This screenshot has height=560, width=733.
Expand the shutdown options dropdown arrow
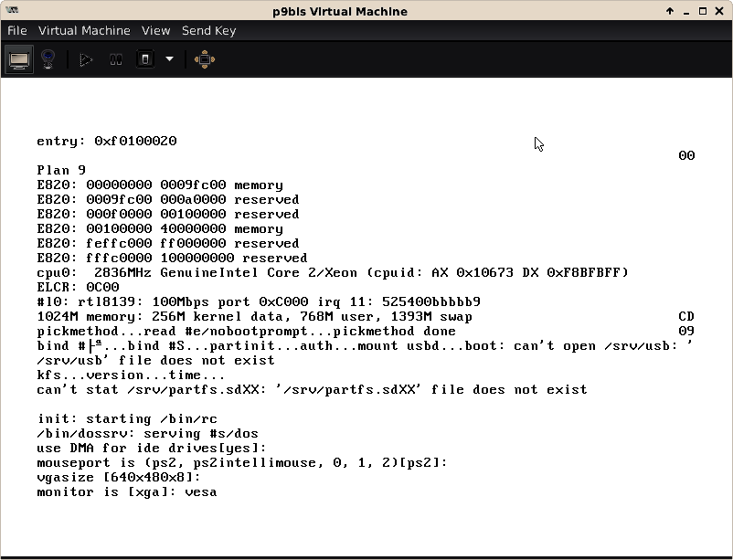(169, 59)
